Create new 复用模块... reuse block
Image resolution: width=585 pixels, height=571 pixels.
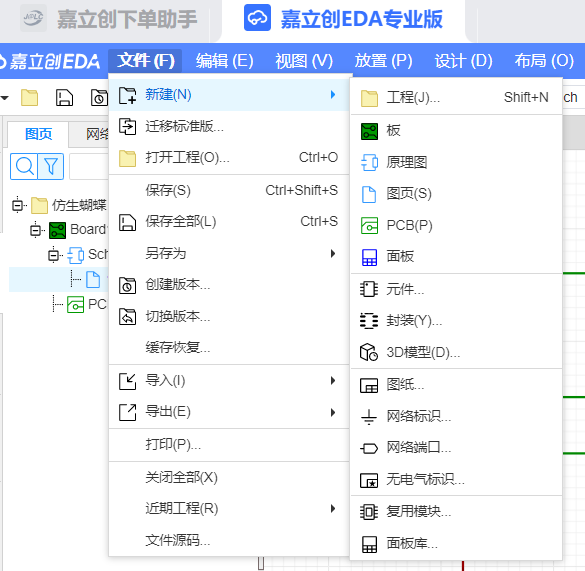[x=456, y=512]
